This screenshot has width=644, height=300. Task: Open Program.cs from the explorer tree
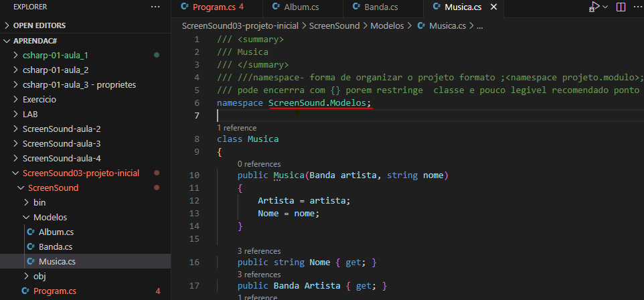coord(54,291)
